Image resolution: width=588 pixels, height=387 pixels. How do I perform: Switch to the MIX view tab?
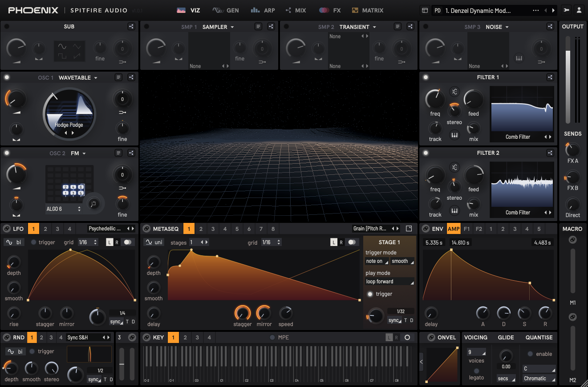click(x=296, y=10)
